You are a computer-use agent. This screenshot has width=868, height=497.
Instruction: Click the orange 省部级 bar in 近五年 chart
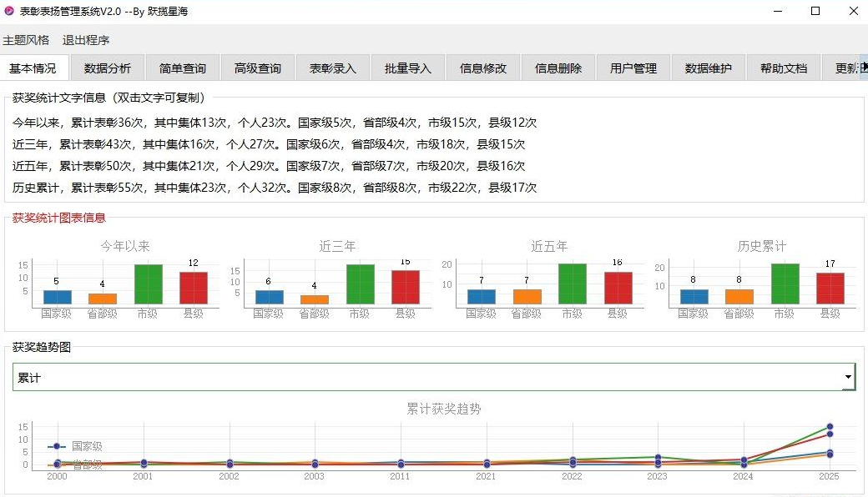[527, 297]
